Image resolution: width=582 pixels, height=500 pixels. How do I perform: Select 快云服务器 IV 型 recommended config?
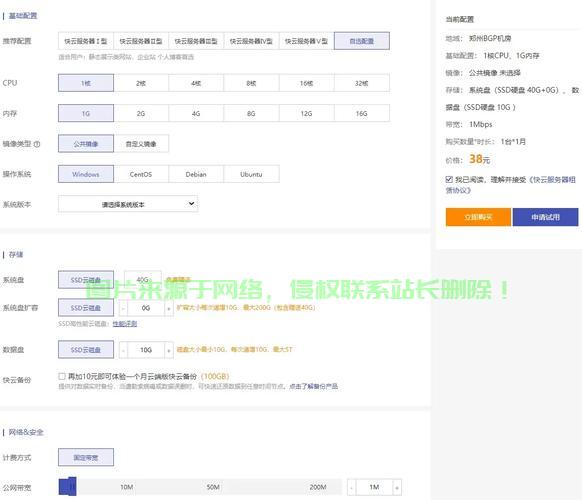click(x=251, y=41)
